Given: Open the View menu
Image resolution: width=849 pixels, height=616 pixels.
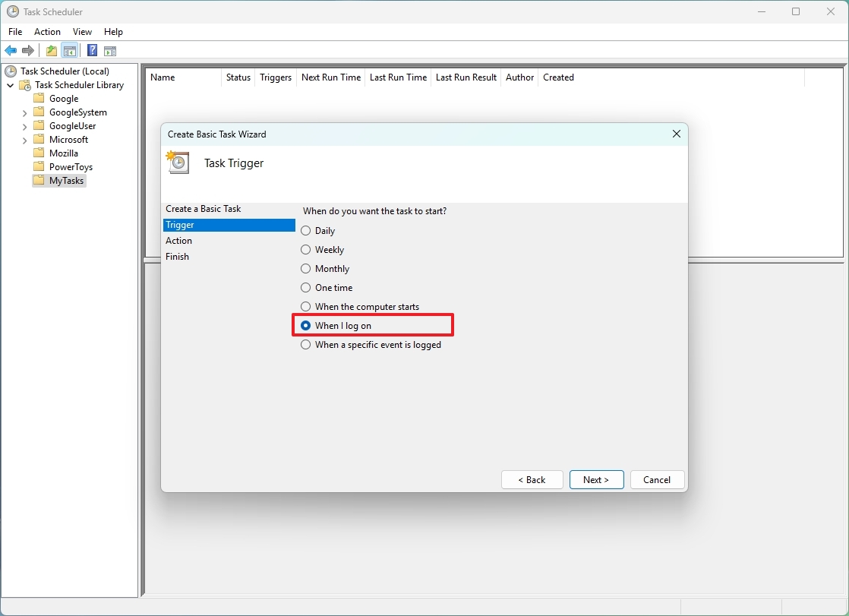Looking at the screenshot, I should coord(82,32).
